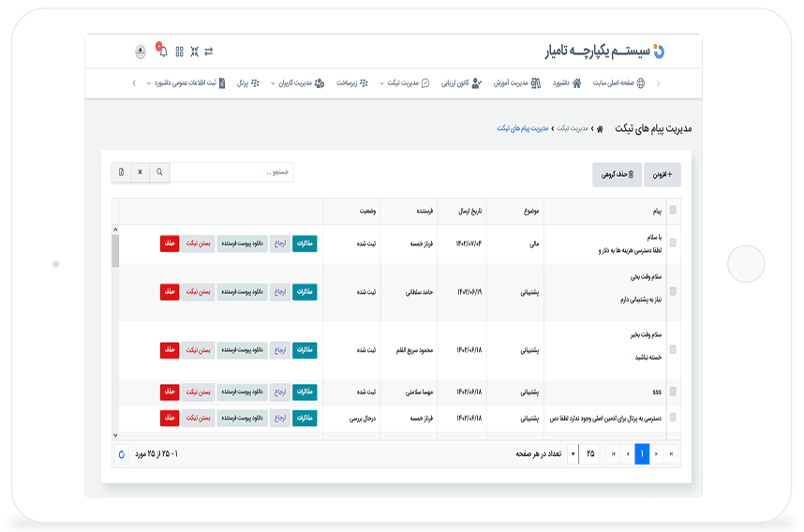The width and height of the screenshot is (804, 532).
Task: Tick the select-all checkbox in table header
Action: [673, 210]
